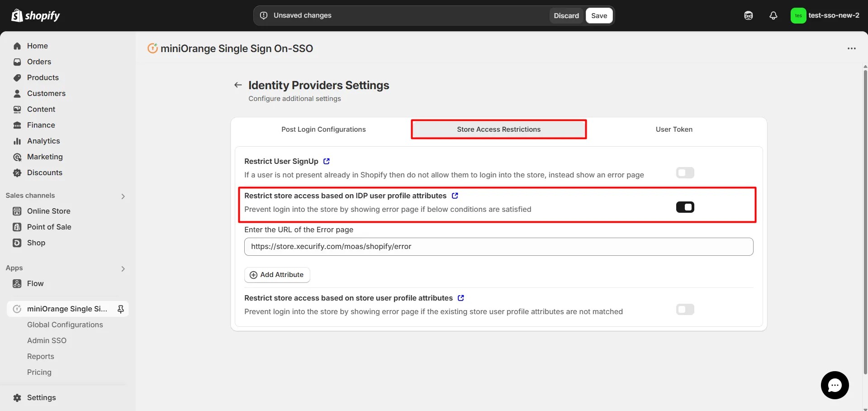Image resolution: width=868 pixels, height=411 pixels.
Task: Click the Analytics bar chart icon
Action: click(x=17, y=141)
